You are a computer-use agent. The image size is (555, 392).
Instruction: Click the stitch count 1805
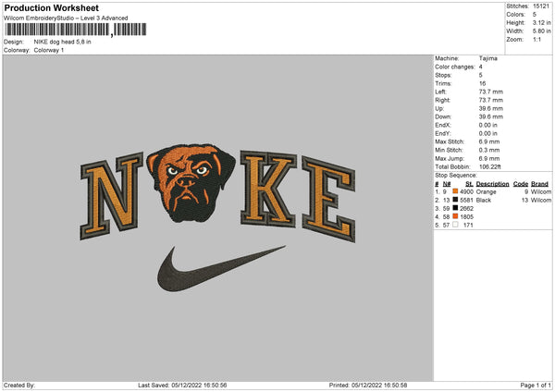point(466,217)
